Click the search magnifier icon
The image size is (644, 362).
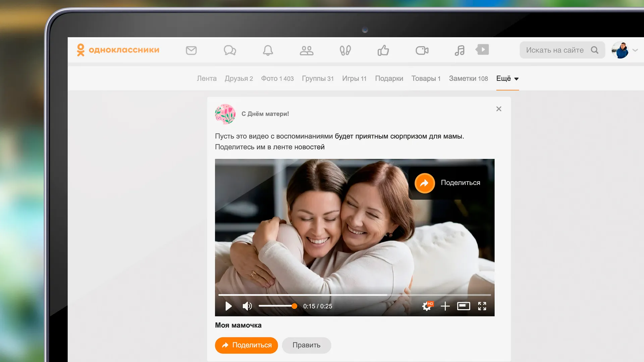(594, 50)
